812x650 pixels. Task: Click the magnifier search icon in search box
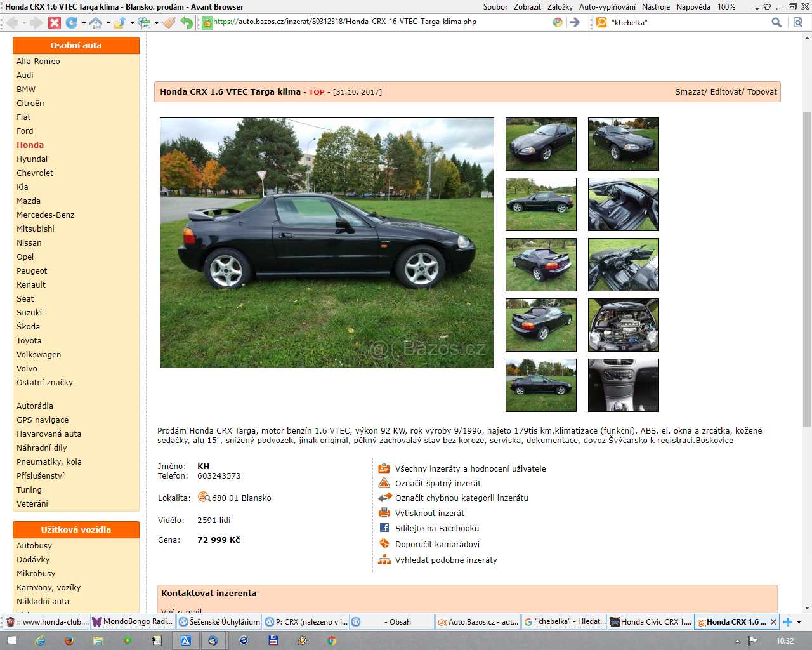776,22
